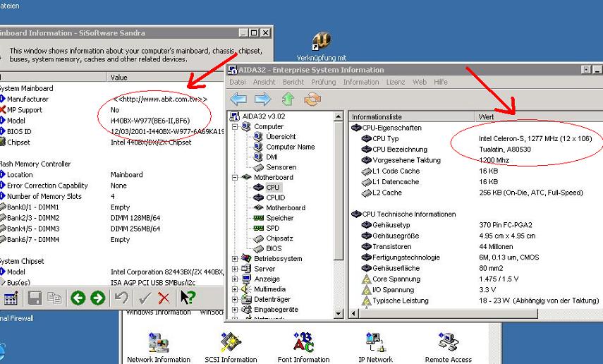Expand the Betriebssystem tree node
The height and width of the screenshot is (364, 603).
(235, 259)
